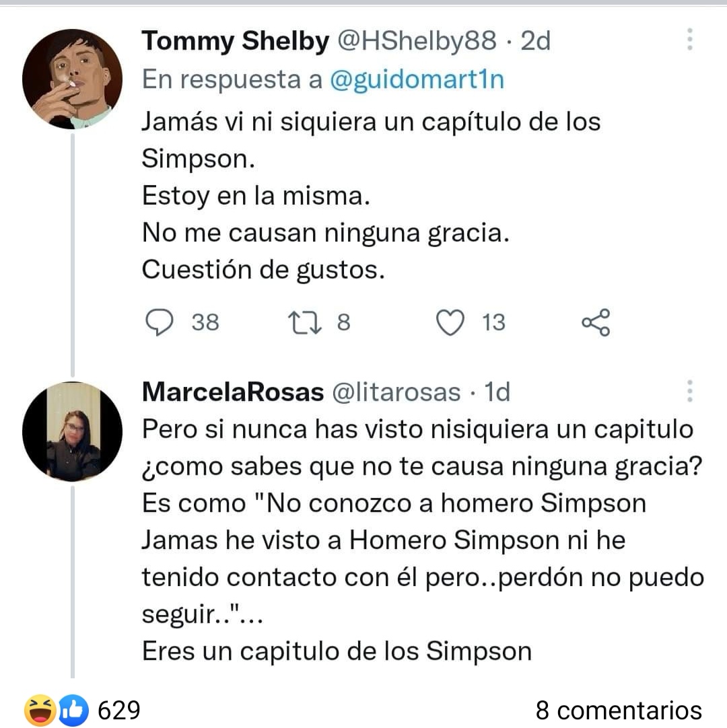This screenshot has height=728, width=727.
Task: Click the share icon on Tommy Shelby's tweet
Action: (596, 322)
